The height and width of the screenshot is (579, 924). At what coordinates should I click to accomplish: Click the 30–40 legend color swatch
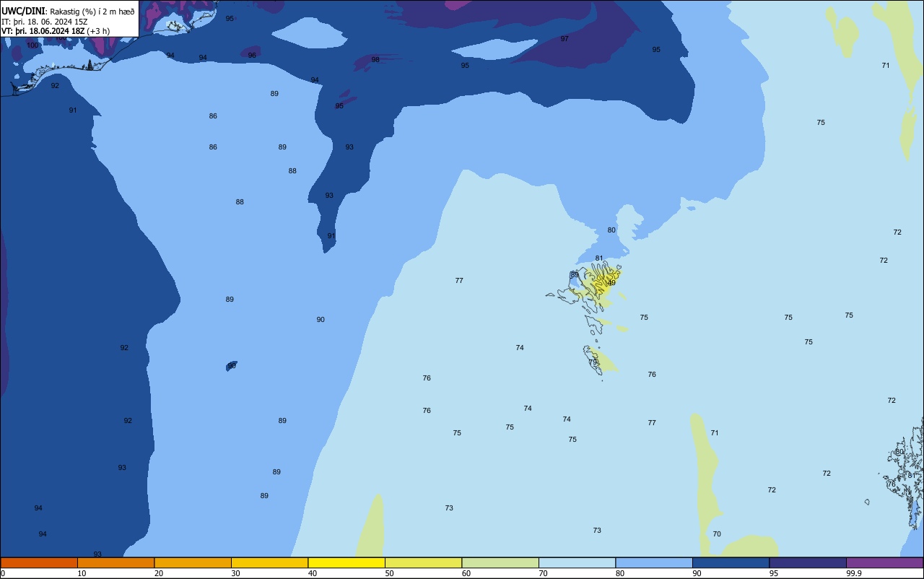tap(269, 562)
